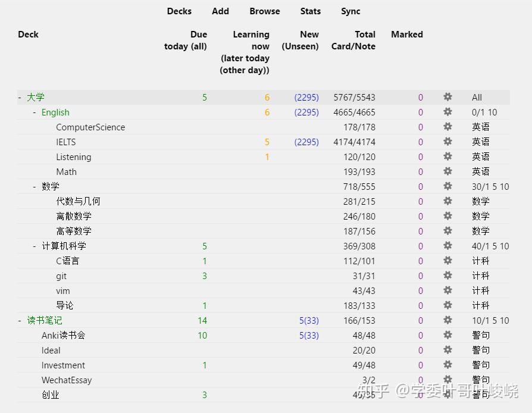Open the IELTS deck

click(66, 142)
